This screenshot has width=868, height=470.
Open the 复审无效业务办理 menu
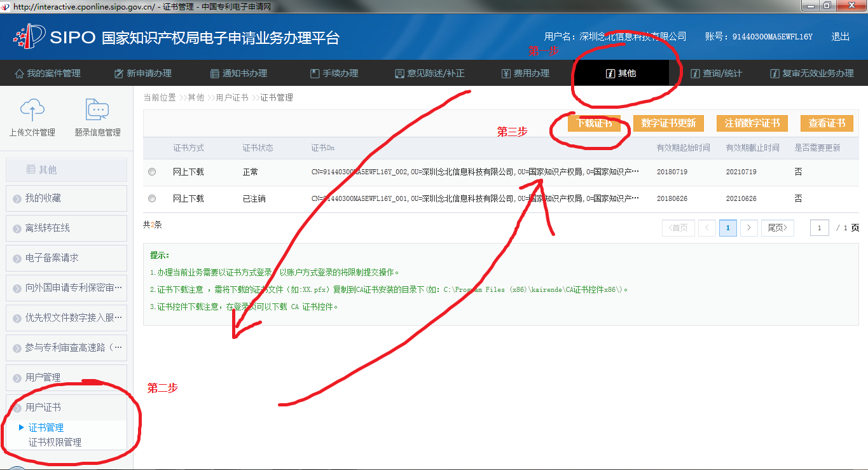812,74
